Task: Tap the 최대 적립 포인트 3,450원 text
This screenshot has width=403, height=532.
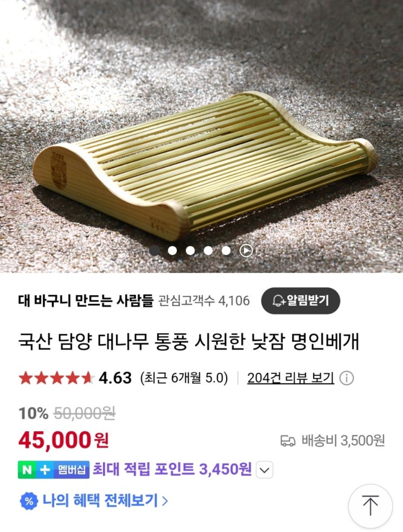Action: click(x=172, y=469)
